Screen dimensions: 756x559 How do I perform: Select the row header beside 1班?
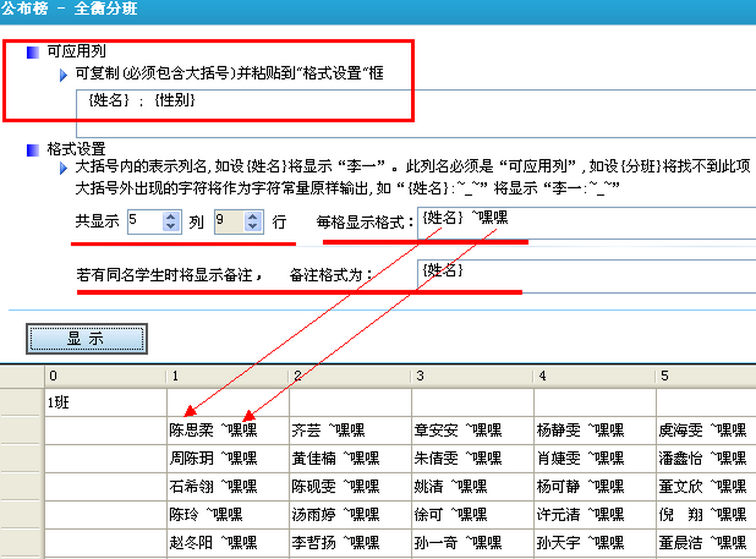22,403
